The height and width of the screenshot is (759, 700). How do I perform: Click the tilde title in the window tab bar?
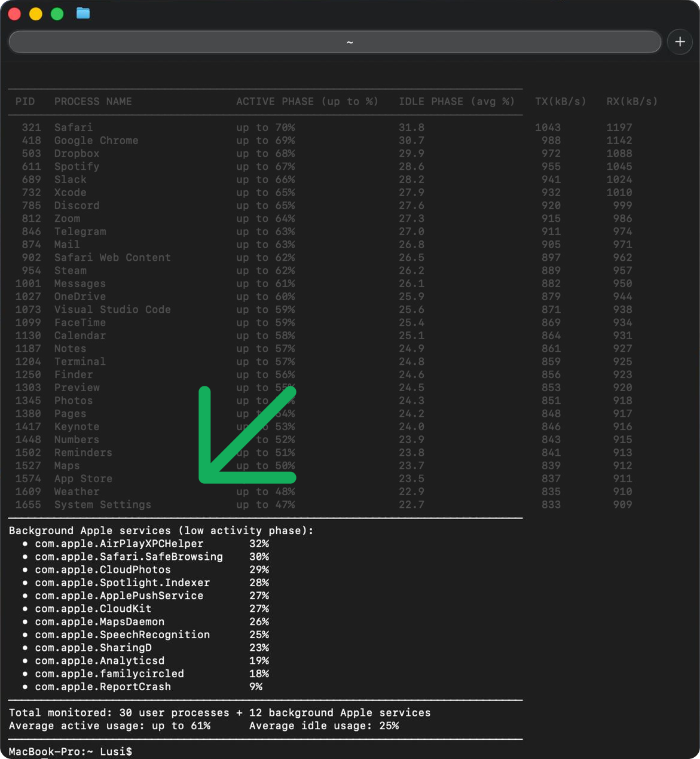point(350,41)
